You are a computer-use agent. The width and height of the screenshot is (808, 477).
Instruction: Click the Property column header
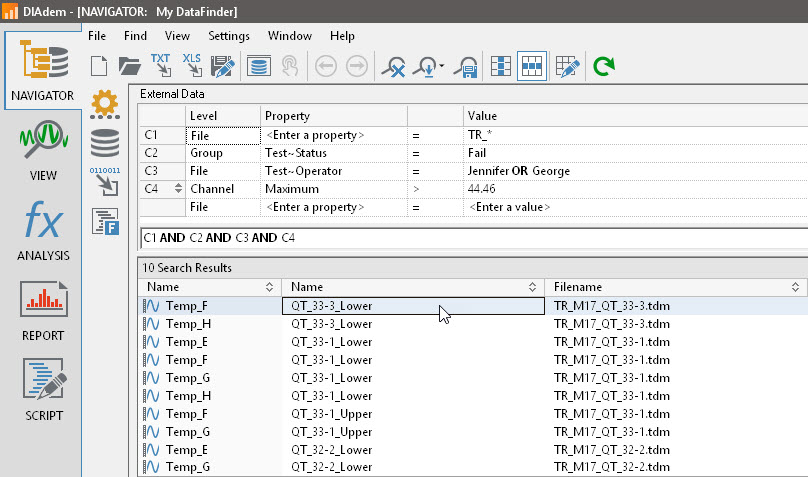click(334, 116)
